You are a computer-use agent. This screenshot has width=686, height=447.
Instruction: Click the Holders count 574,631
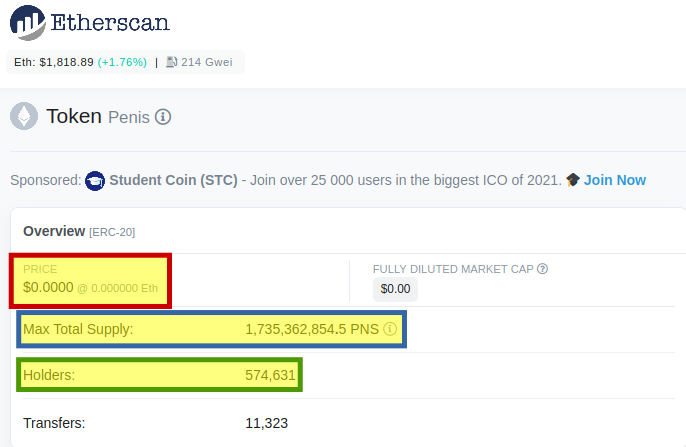point(270,375)
